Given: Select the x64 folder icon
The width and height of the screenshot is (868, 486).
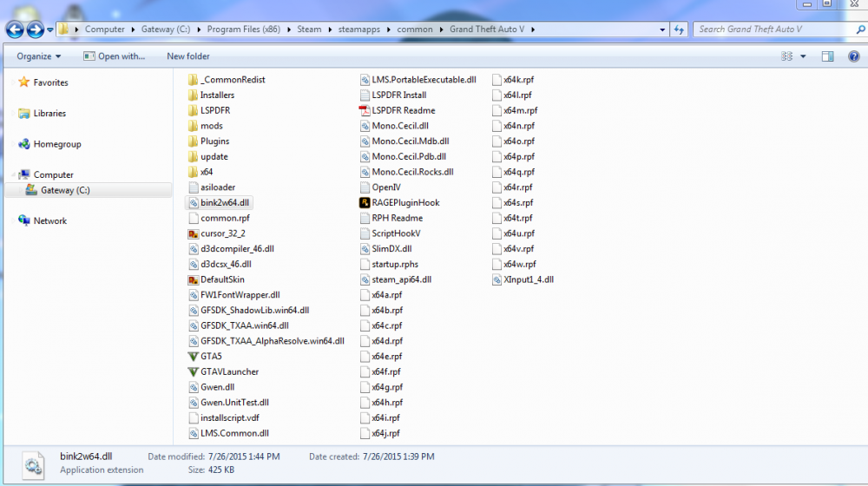Looking at the screenshot, I should 193,172.
